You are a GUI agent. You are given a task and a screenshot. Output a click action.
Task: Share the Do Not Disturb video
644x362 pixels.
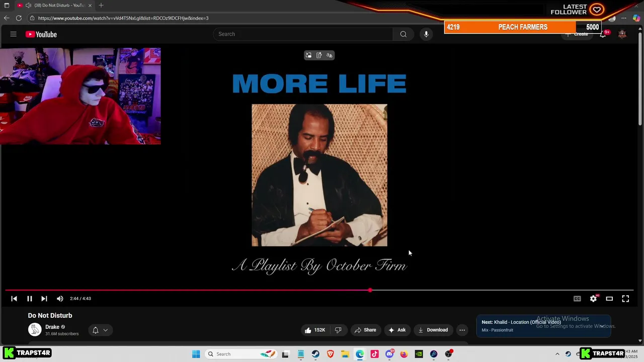pyautogui.click(x=365, y=330)
